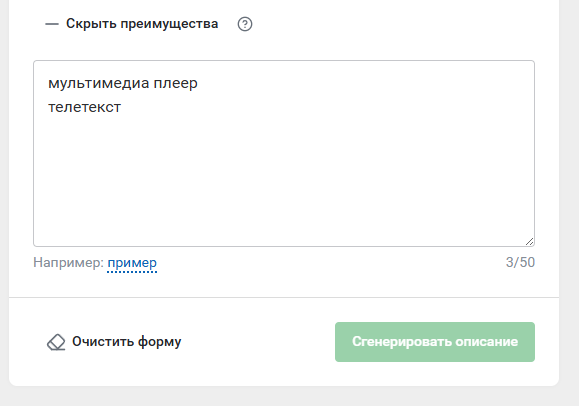Place cursor after "мультимедиа плеер" line
Viewport: 579px width, 406px height.
199,83
